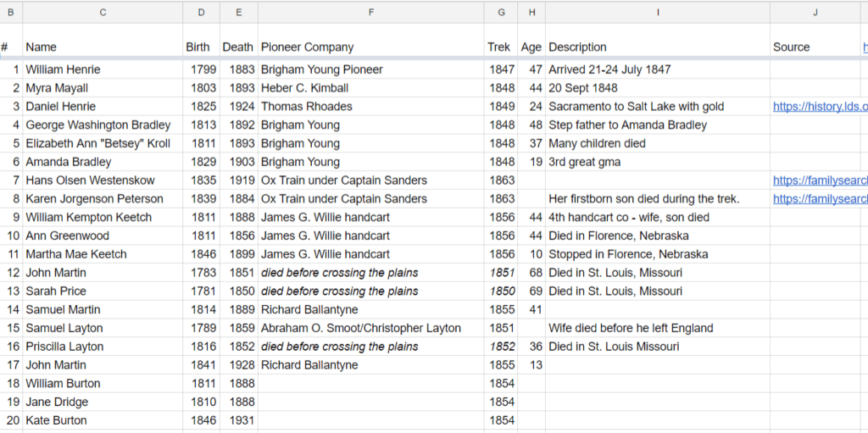Select Karen Jorgenson Peterson cell
Image resolution: width=868 pixels, height=433 pixels.
click(x=103, y=199)
